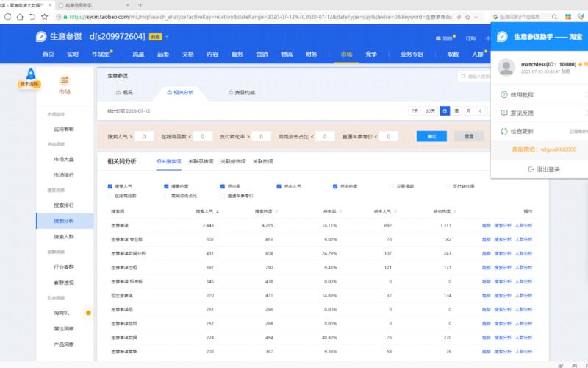This screenshot has height=368, width=588.
Task: Sort by 搜索人气 column header arrow
Action: [x=218, y=212]
